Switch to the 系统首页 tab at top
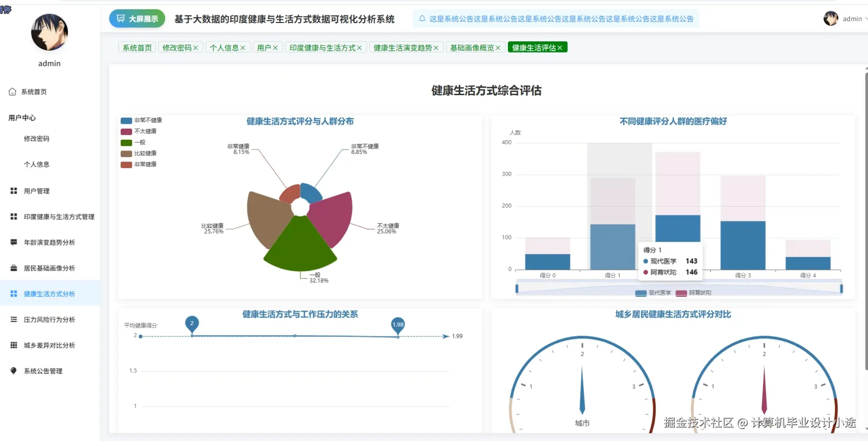This screenshot has width=868, height=441. [x=136, y=47]
